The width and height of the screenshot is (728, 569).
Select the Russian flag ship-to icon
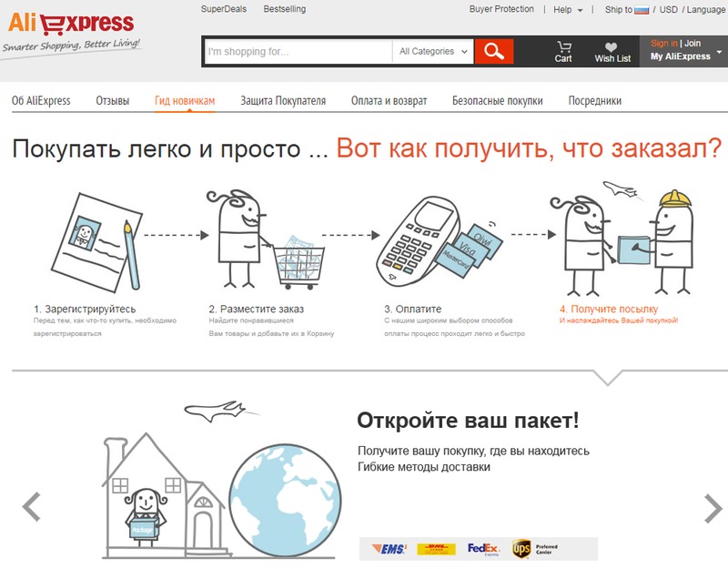coord(642,10)
